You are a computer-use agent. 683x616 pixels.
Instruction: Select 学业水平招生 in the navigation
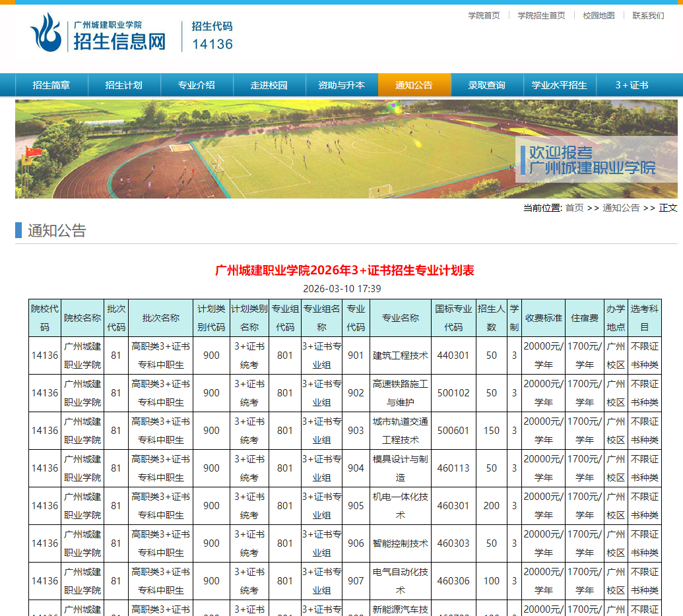[x=560, y=85]
